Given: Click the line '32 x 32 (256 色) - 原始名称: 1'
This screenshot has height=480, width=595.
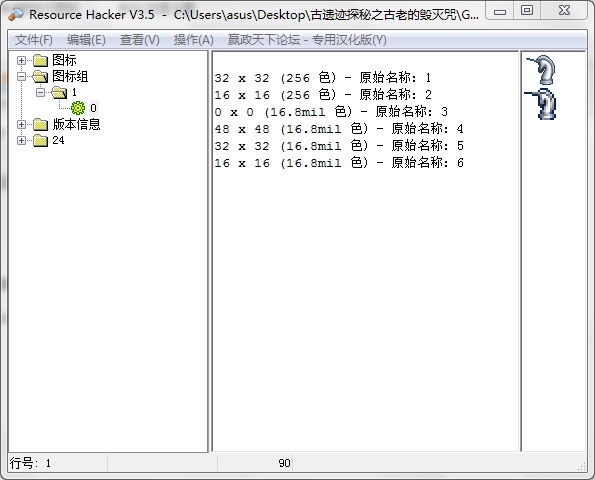Looking at the screenshot, I should coord(323,78).
